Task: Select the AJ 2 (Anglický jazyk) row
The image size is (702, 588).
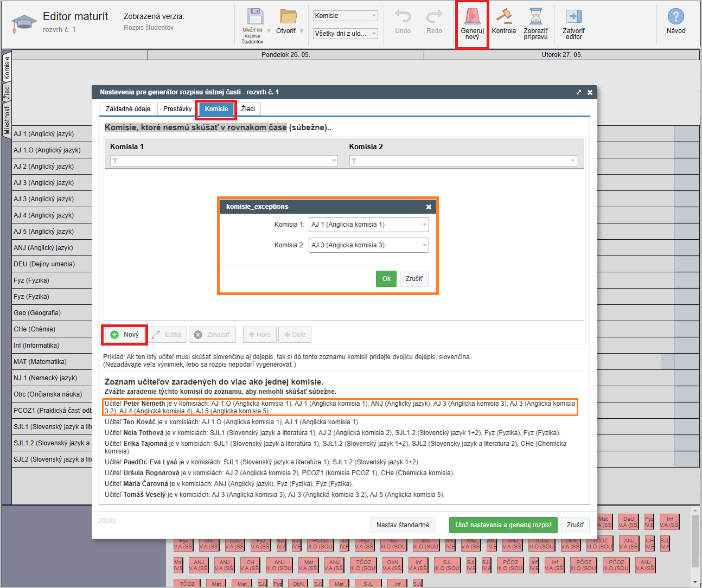Action: click(x=52, y=167)
